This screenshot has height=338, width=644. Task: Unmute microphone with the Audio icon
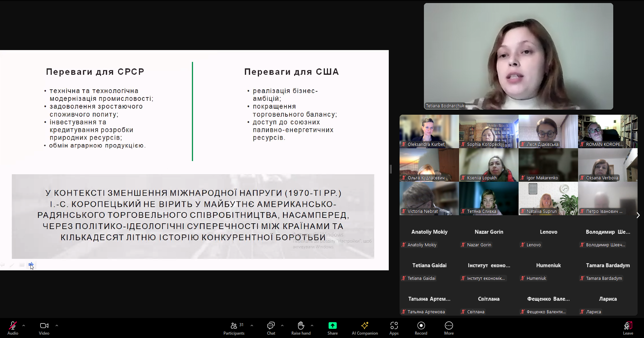point(13,325)
